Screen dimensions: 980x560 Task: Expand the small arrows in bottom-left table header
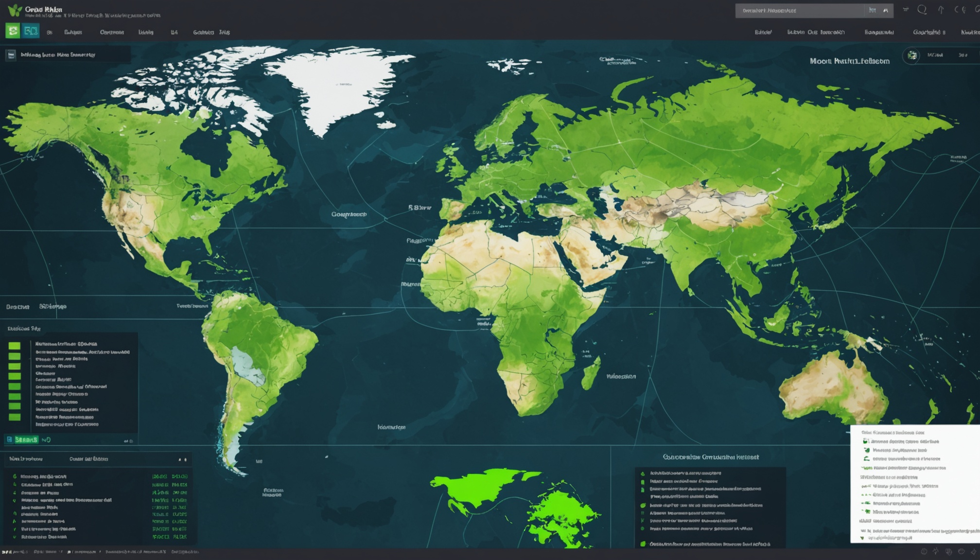[x=182, y=459]
